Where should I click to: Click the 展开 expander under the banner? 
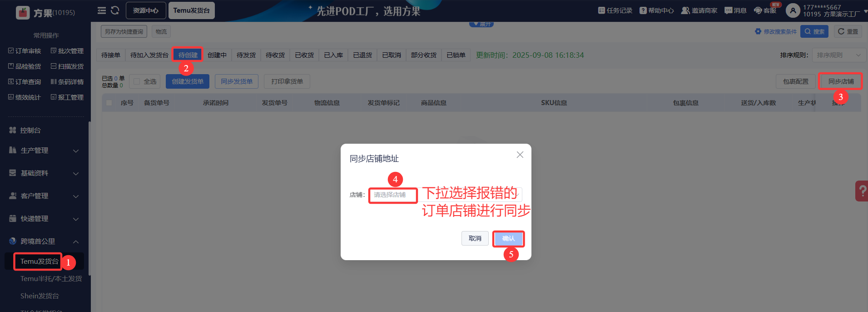(x=481, y=24)
